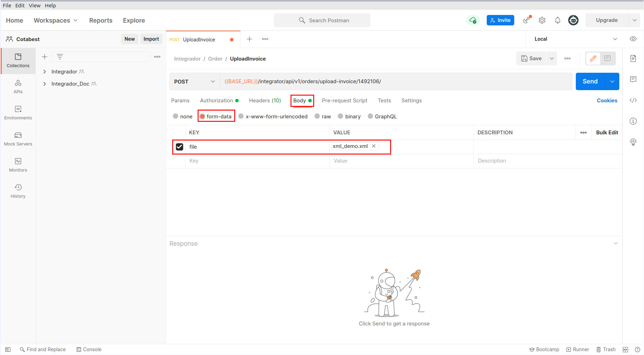The height and width of the screenshot is (355, 644).
Task: Open the Upgrade dropdown arrow
Action: (x=634, y=20)
